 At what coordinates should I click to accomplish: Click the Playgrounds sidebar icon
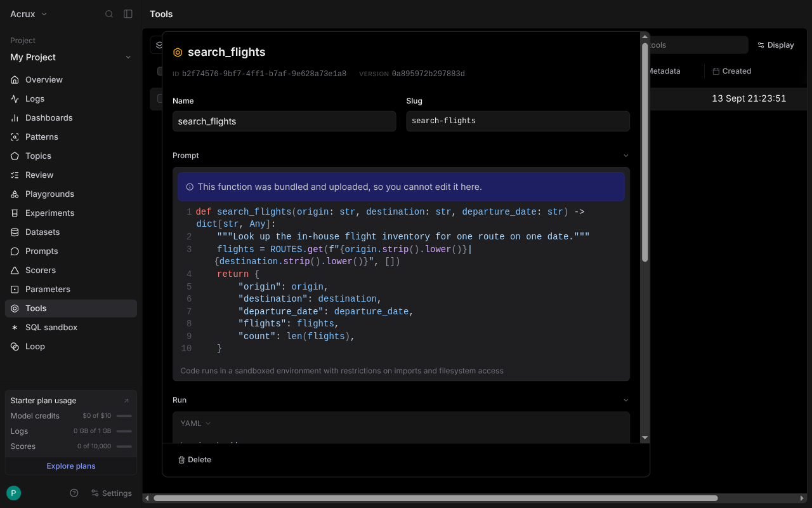15,194
